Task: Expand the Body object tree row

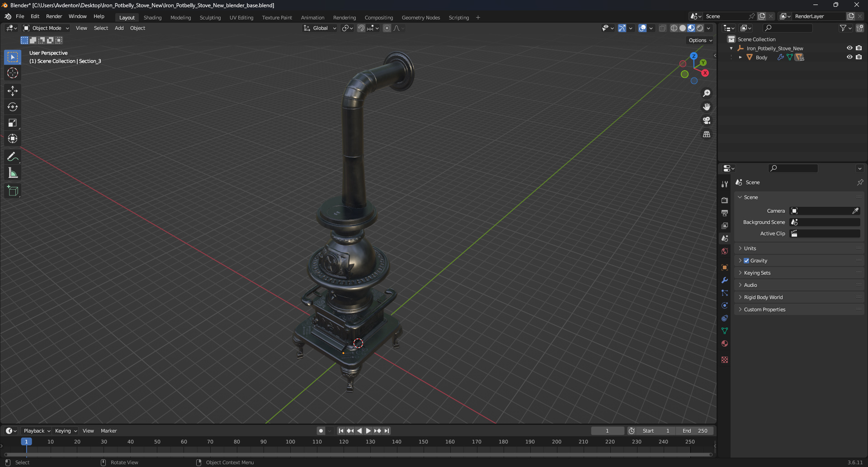Action: 740,57
